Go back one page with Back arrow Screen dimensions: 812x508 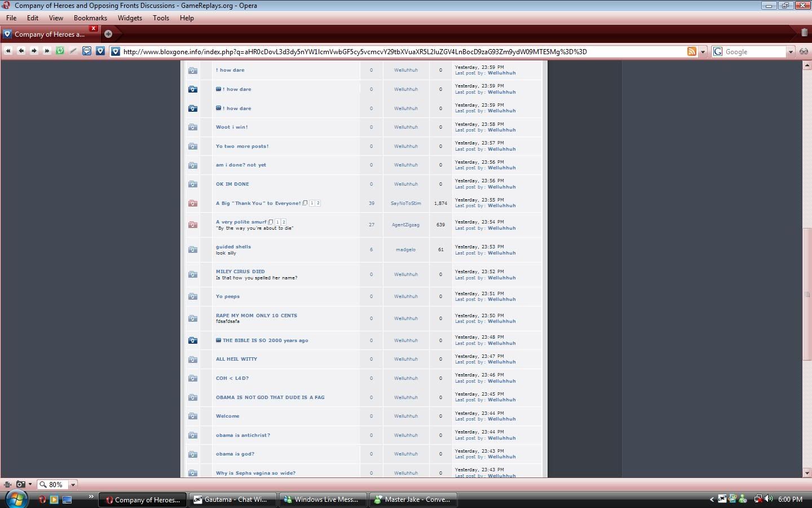[21, 51]
